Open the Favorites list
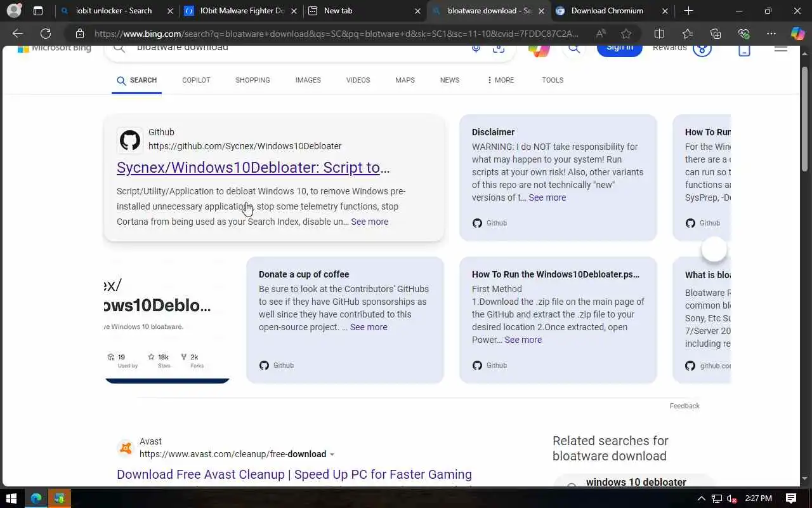Screen dimensions: 812x508 click(688, 34)
